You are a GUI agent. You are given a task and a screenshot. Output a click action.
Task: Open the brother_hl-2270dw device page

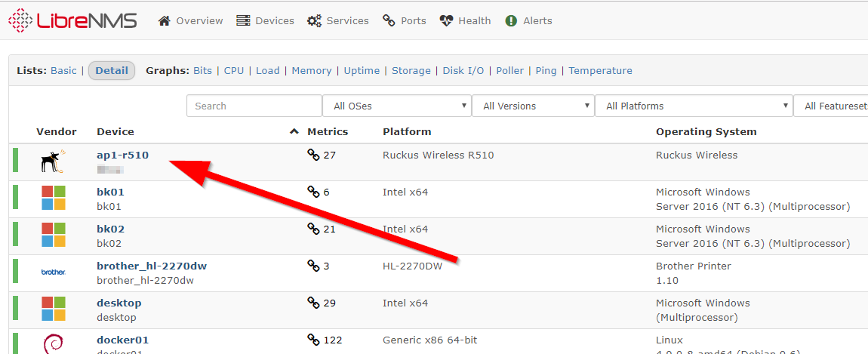coord(152,266)
